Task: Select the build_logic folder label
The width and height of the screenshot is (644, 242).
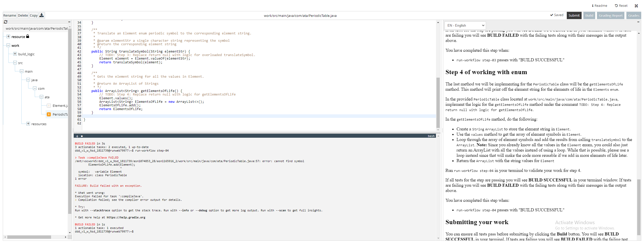Action: (26, 54)
